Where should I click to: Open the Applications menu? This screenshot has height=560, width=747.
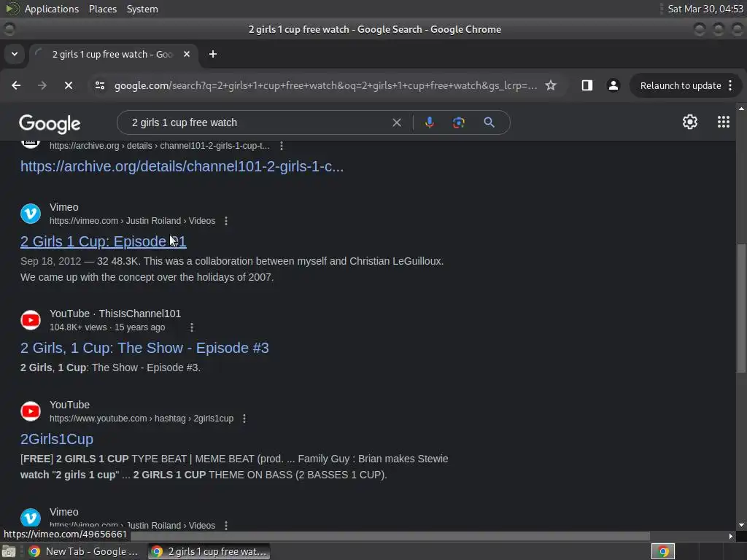(52, 9)
